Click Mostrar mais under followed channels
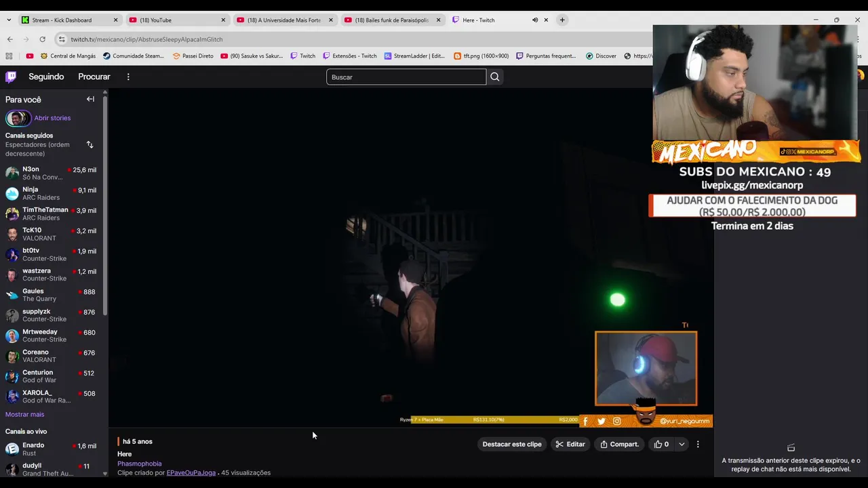Image resolution: width=868 pixels, height=488 pixels. coord(24,414)
